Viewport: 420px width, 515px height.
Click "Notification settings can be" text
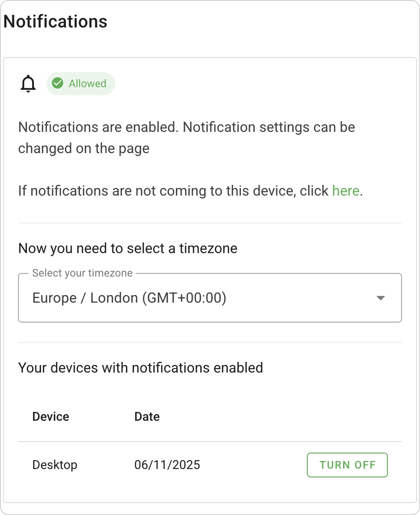point(269,127)
